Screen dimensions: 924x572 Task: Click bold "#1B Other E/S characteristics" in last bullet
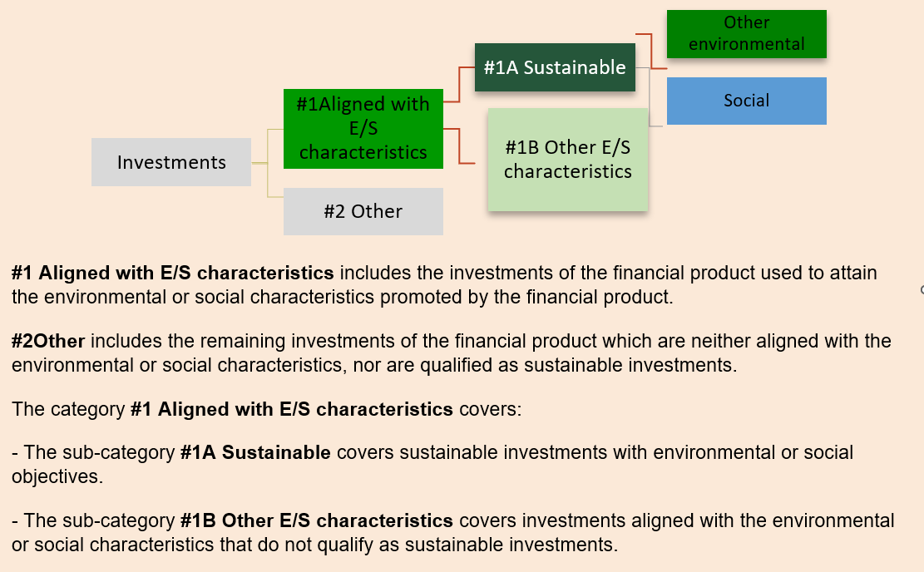(x=316, y=520)
